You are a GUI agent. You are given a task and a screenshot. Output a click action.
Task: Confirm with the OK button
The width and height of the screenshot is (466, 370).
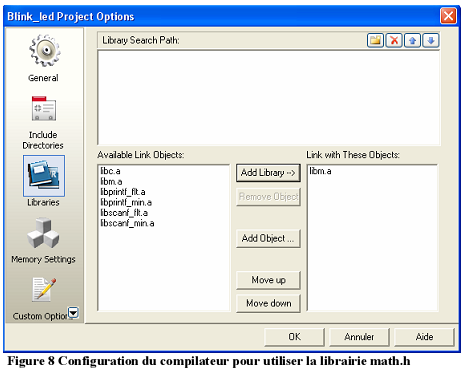coord(294,337)
